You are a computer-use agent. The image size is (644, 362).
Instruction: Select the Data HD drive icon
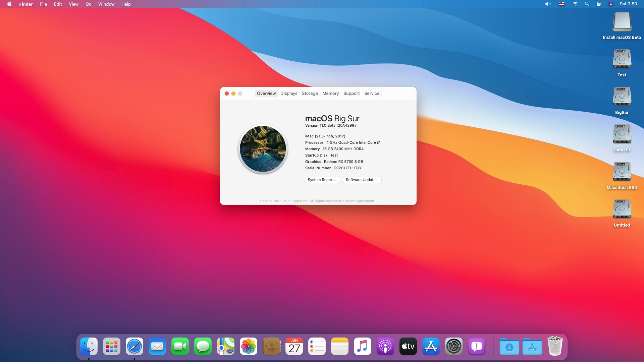[622, 134]
